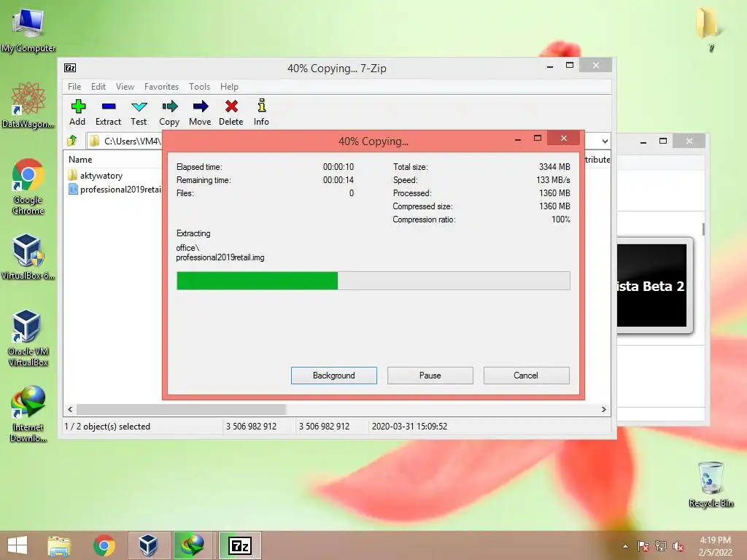
Task: Click the Cancel button
Action: point(526,376)
